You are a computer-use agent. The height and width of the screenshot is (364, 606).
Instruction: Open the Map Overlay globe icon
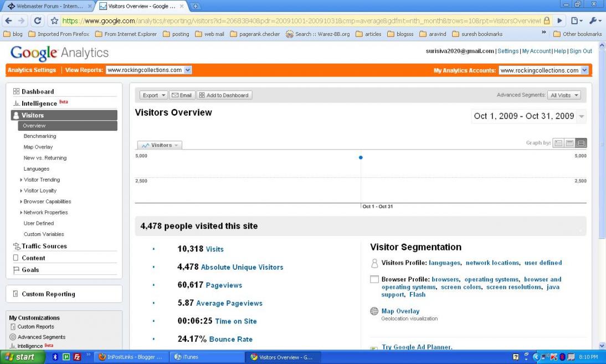coord(374,311)
